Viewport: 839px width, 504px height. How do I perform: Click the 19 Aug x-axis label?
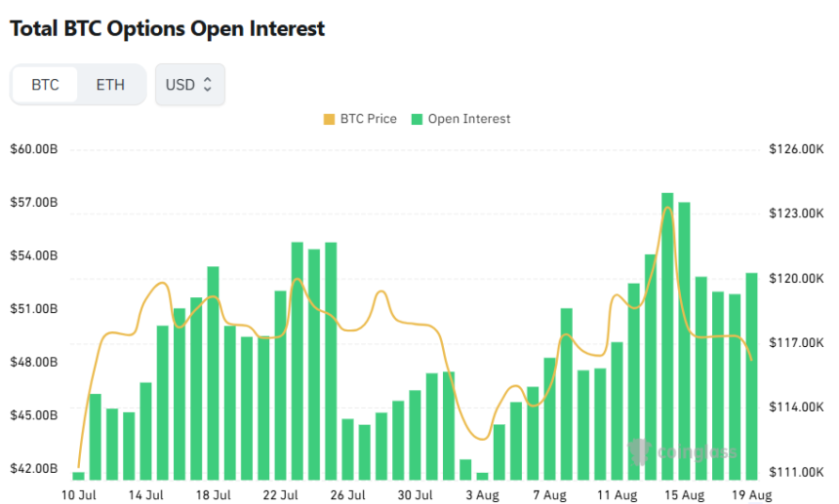(751, 494)
